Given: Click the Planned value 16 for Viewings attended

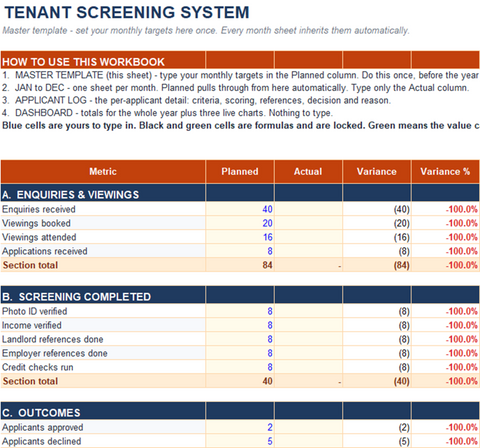Looking at the screenshot, I should click(240, 237).
